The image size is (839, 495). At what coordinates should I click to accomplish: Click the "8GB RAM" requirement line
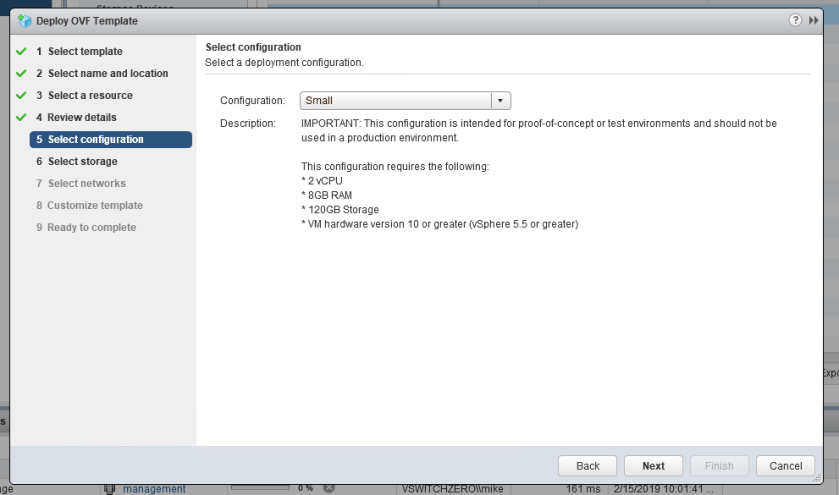click(x=326, y=195)
